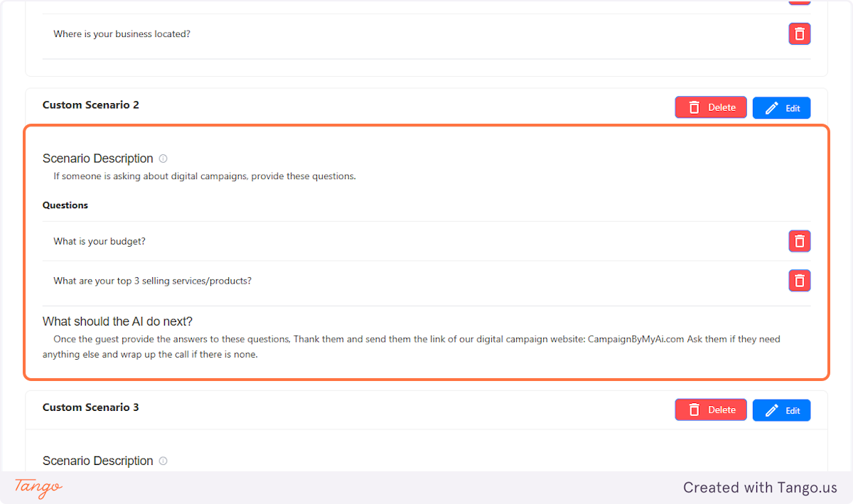
Task: Edit Custom Scenario 3
Action: pos(781,410)
